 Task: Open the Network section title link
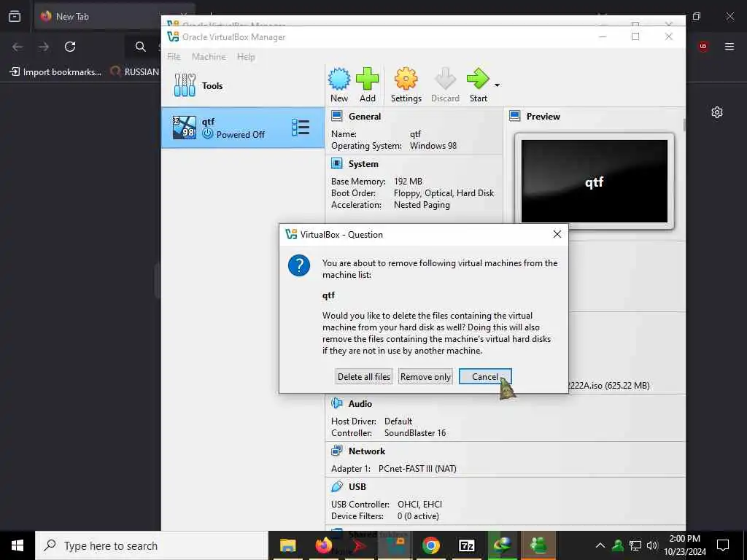pos(367,451)
